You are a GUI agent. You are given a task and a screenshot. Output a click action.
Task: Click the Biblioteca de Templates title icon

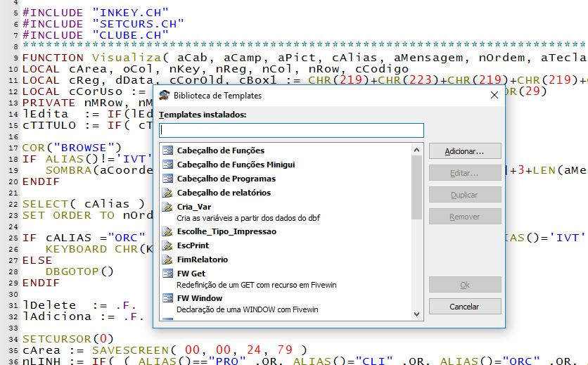click(x=164, y=95)
